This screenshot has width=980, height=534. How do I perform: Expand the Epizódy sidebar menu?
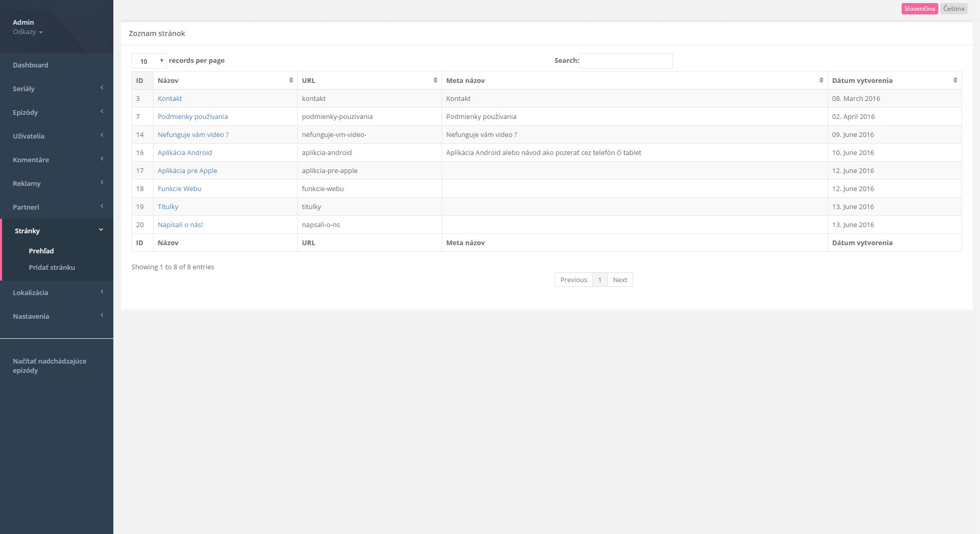pyautogui.click(x=57, y=112)
